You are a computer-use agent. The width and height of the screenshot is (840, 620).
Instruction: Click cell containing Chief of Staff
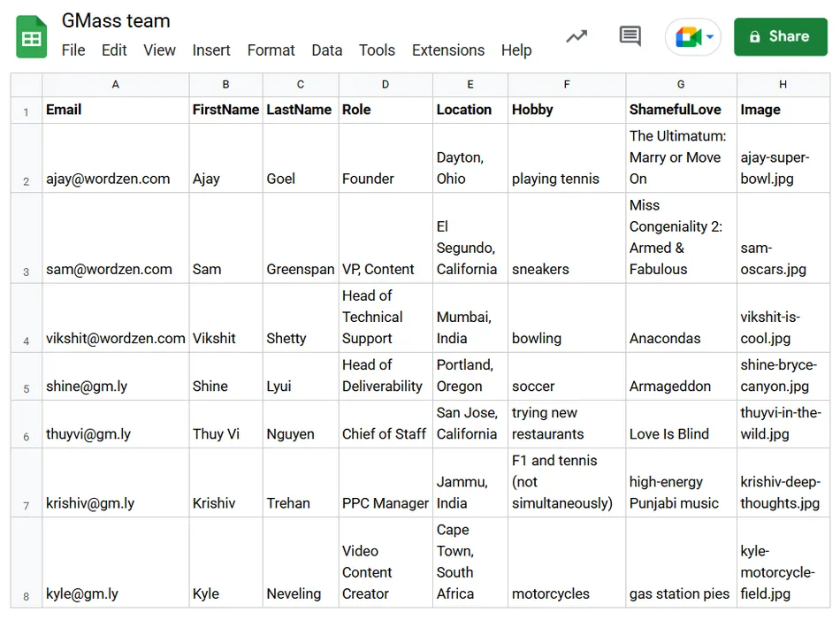386,424
